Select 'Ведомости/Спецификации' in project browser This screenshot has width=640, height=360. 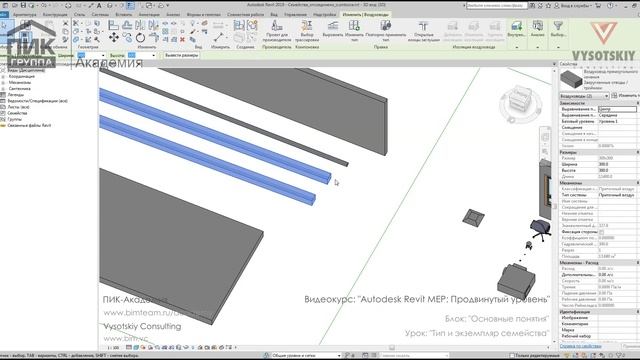pyautogui.click(x=37, y=101)
